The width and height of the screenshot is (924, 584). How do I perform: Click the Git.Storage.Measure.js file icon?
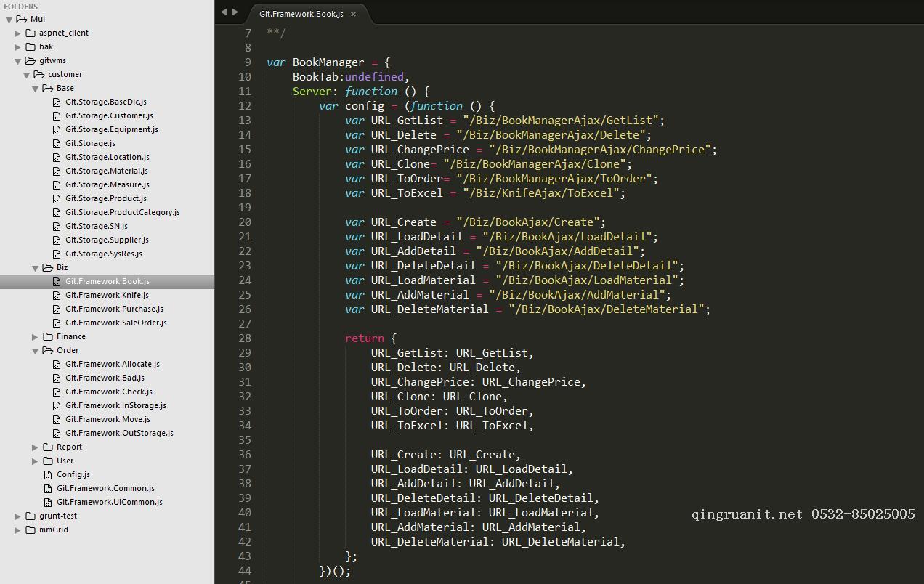point(57,184)
